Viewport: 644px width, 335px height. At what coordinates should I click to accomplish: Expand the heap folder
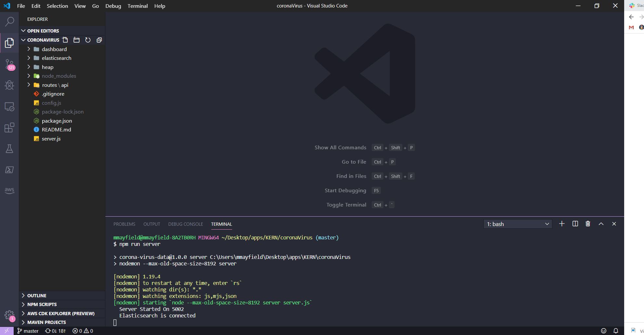[x=62, y=67]
